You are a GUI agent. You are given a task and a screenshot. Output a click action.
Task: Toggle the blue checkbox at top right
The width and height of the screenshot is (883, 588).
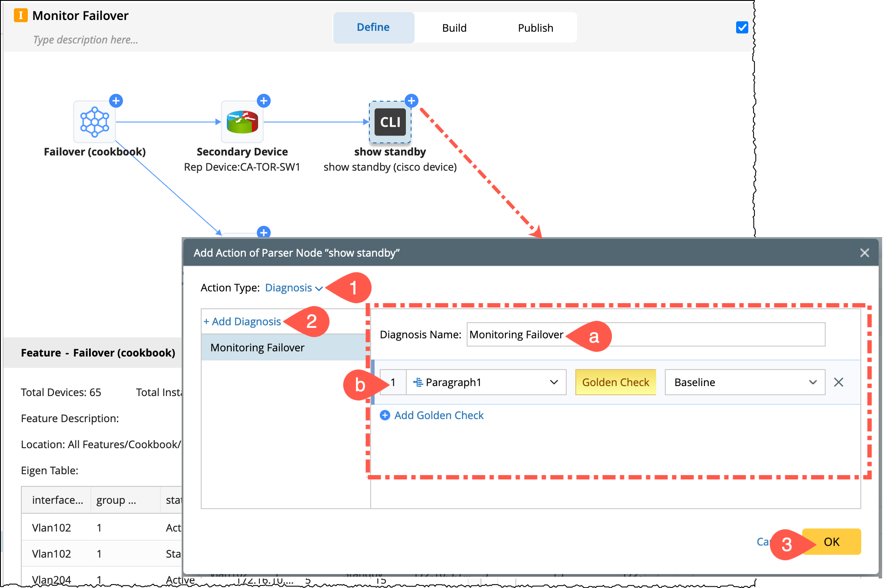point(742,28)
